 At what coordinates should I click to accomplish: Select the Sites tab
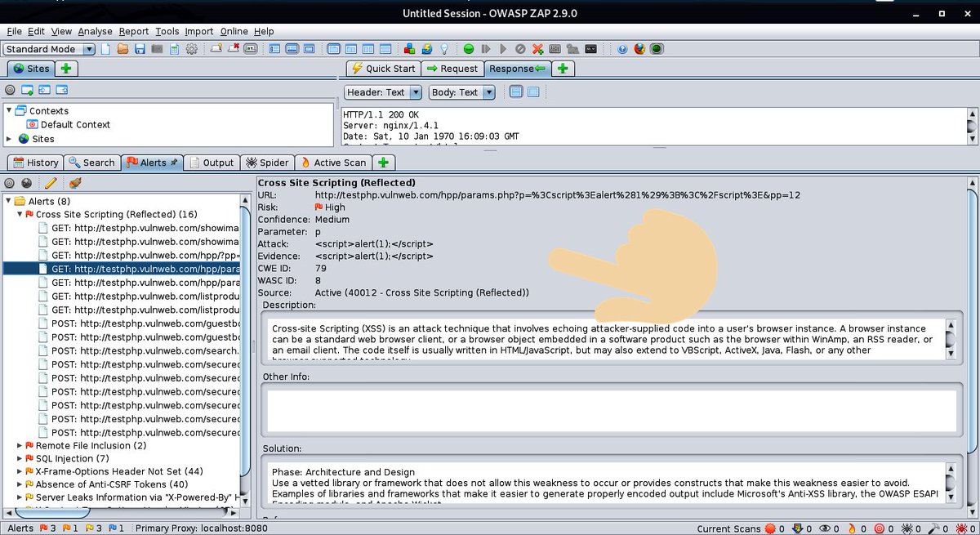pos(31,69)
